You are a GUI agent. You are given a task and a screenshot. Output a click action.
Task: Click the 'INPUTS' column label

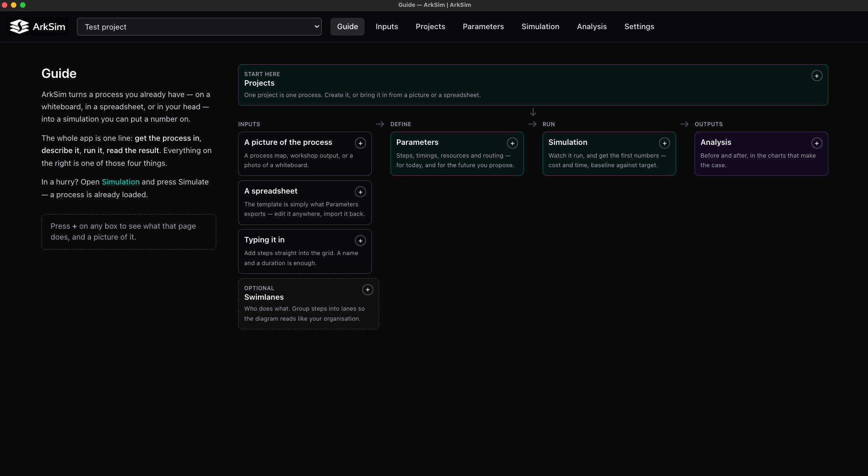(249, 124)
